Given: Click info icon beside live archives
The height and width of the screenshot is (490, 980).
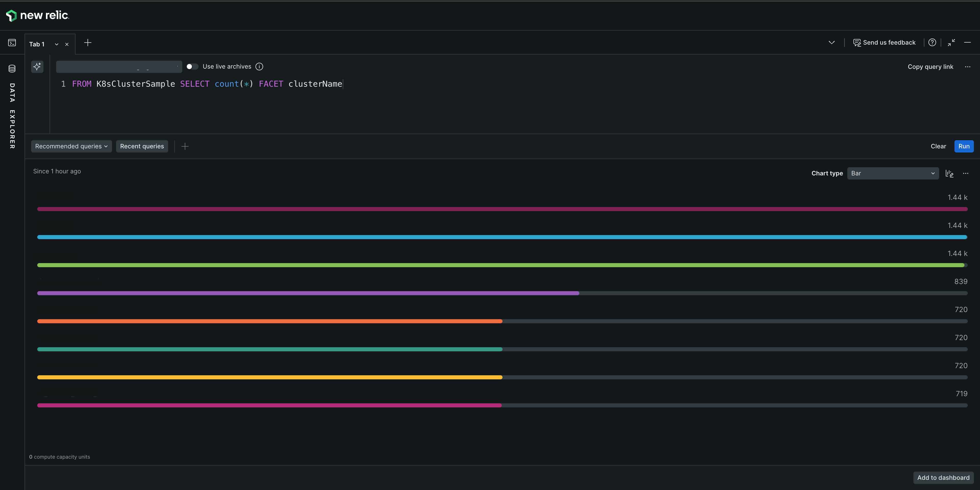Looking at the screenshot, I should [x=259, y=67].
